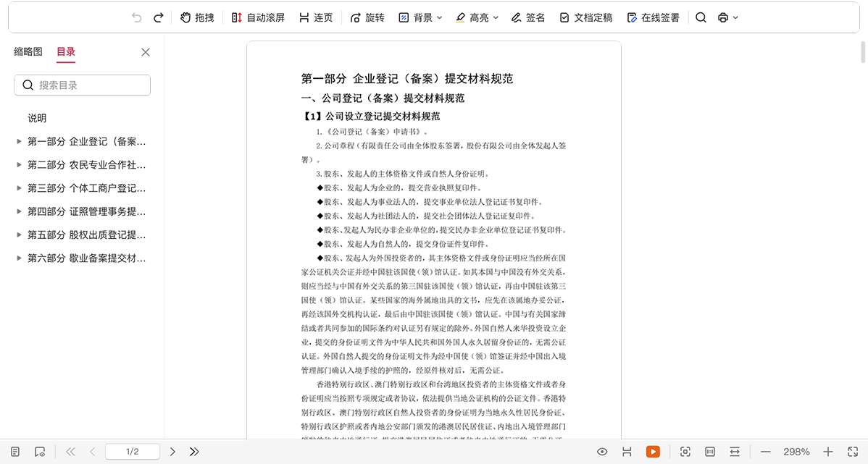Start 自动滚屏 auto scroll

coord(258,17)
